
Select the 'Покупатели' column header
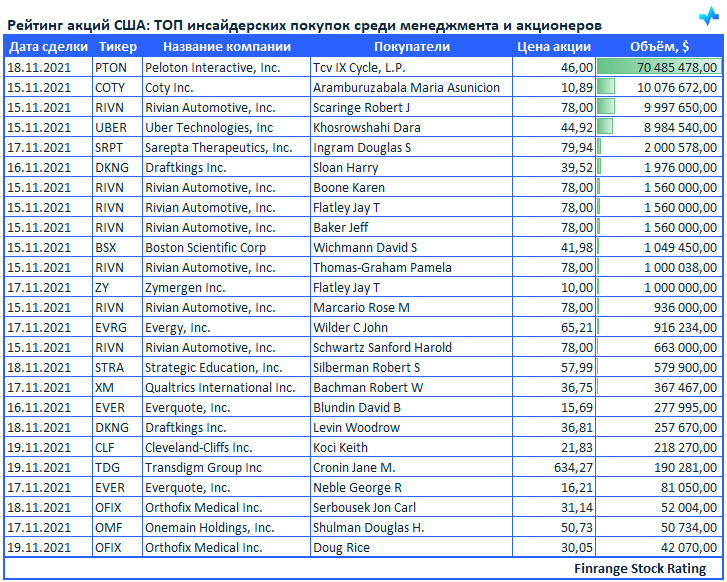coord(412,47)
